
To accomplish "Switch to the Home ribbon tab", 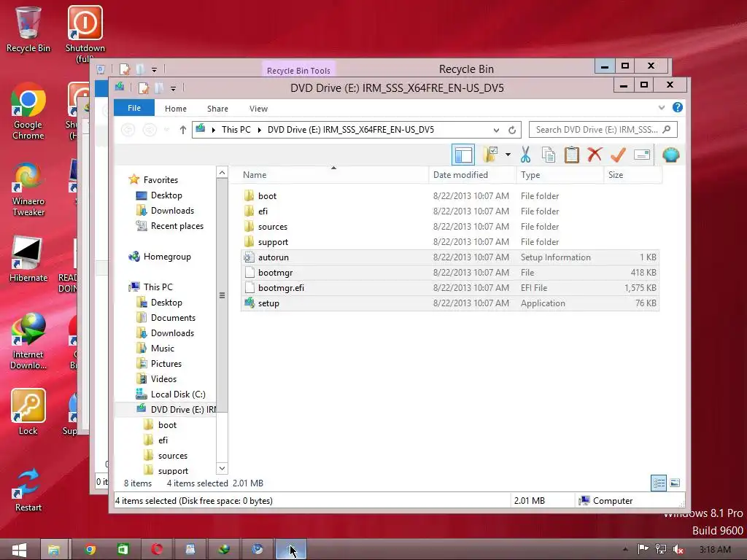I will [x=175, y=109].
